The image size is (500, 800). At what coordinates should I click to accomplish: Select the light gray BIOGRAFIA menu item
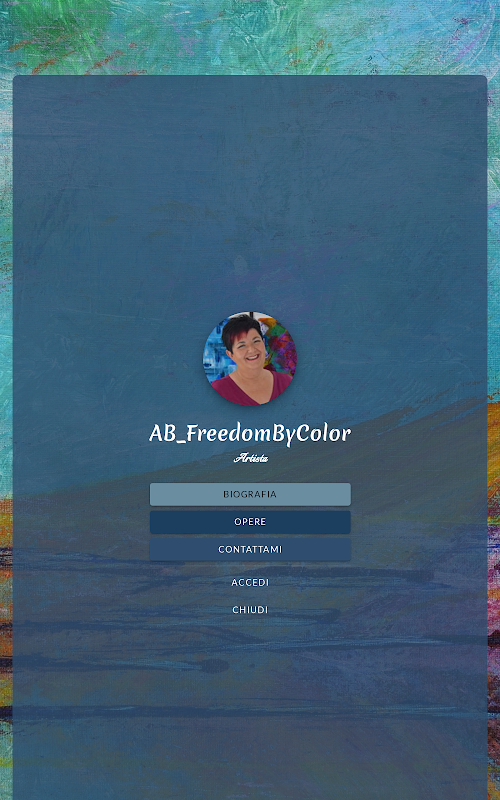pyautogui.click(x=250, y=494)
